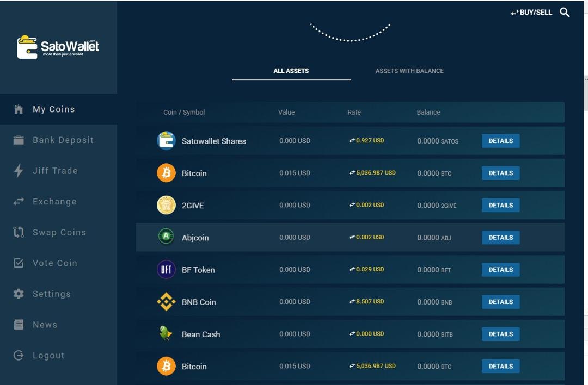Click the SatoWallet logo
The height and width of the screenshot is (385, 588).
pyautogui.click(x=58, y=46)
